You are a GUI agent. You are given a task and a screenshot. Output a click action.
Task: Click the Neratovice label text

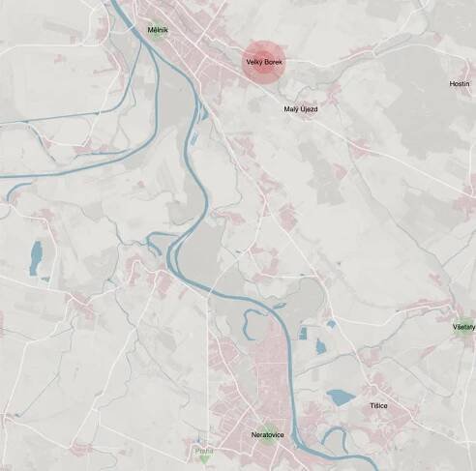tap(267, 435)
